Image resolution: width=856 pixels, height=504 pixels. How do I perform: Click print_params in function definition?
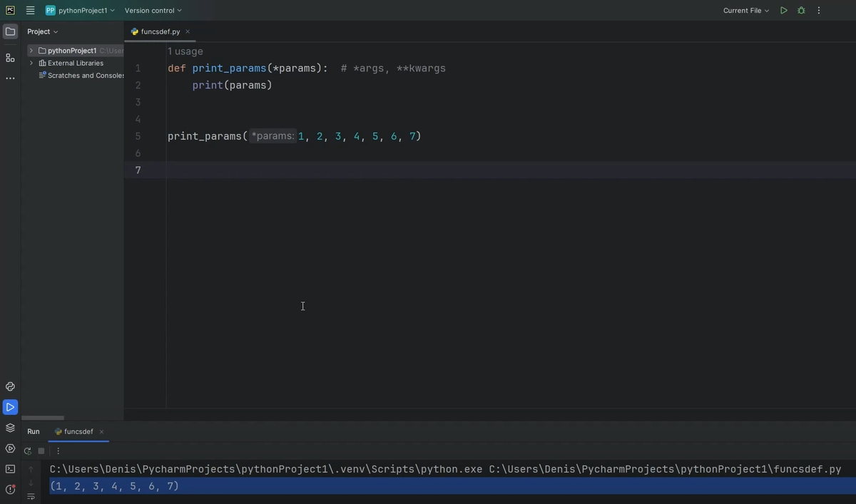coord(229,68)
